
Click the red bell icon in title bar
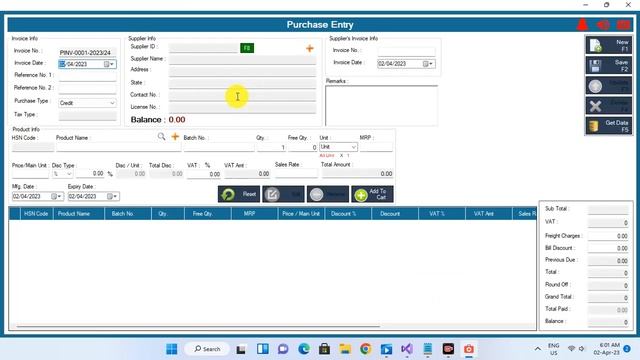(582, 24)
